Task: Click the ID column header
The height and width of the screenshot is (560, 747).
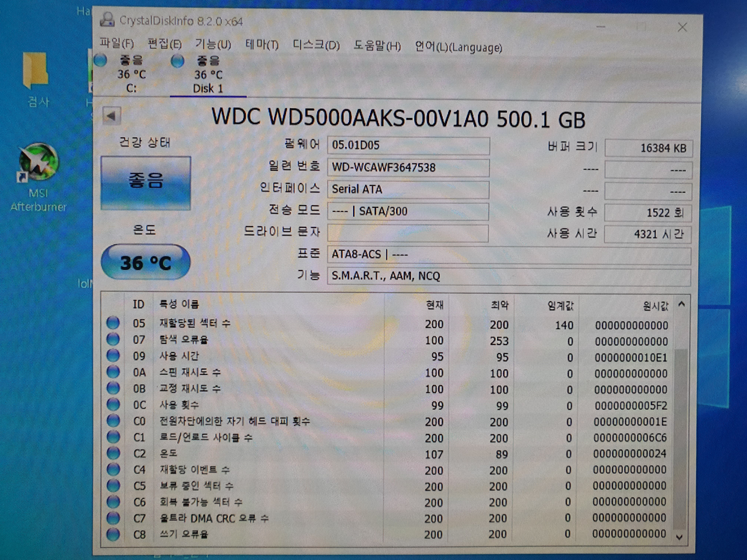Action: coord(138,304)
